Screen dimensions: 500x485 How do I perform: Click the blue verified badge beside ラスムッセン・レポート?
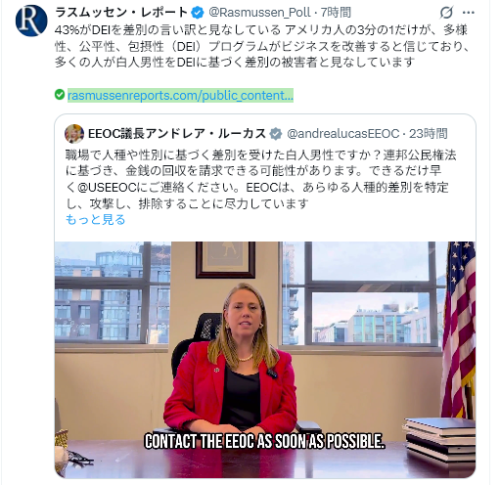coord(197,13)
